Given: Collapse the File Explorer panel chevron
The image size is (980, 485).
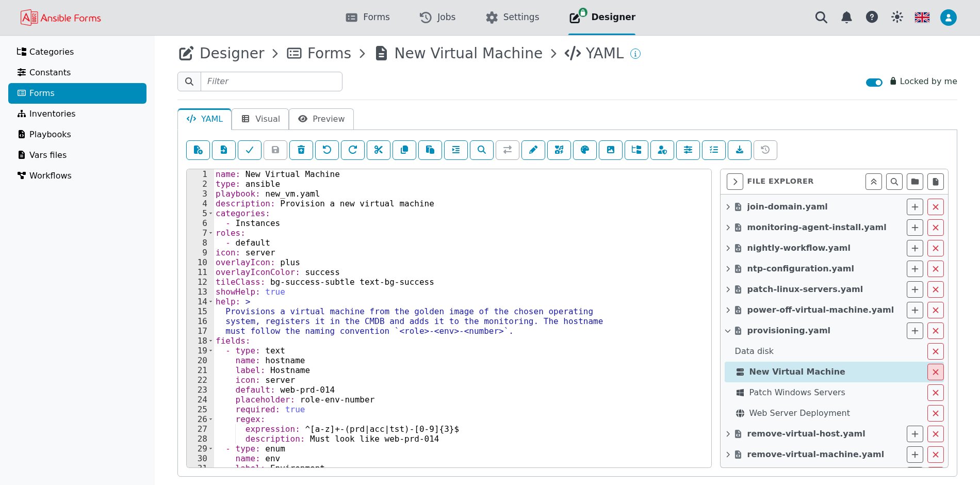Looking at the screenshot, I should pos(735,182).
